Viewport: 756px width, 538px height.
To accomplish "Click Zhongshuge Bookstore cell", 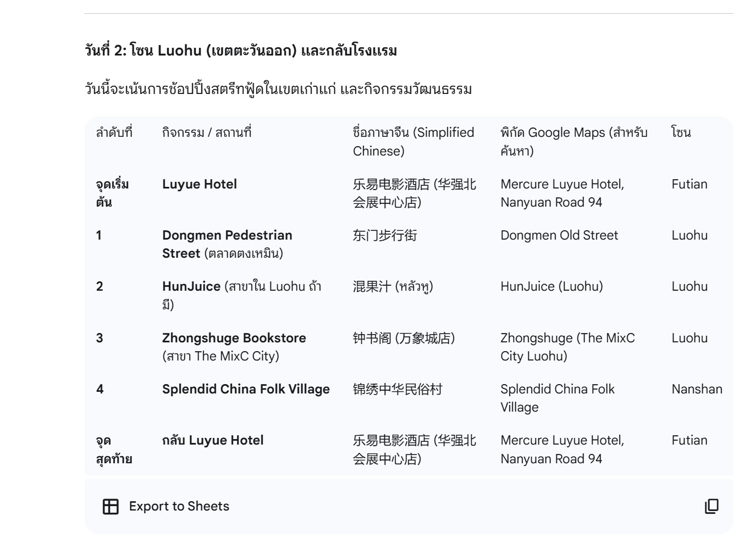I will point(234,338).
